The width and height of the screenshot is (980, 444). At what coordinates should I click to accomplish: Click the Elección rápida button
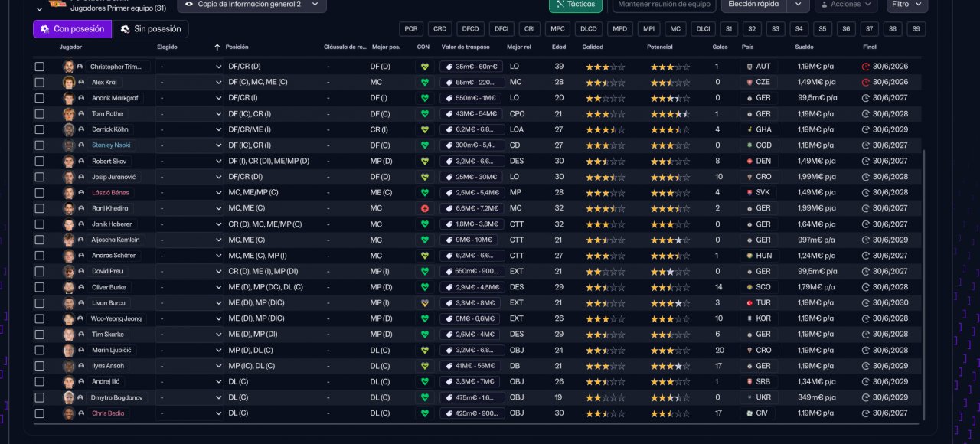tap(754, 5)
